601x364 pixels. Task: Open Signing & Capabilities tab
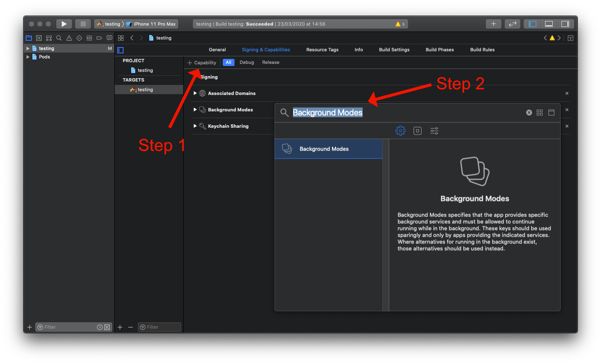[x=266, y=50]
